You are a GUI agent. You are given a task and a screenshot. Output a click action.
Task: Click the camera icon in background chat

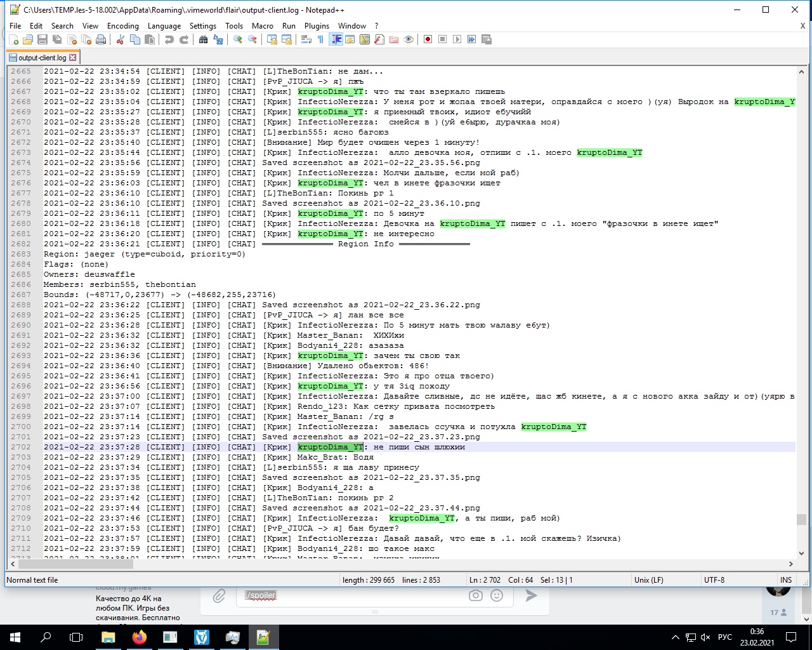point(476,595)
